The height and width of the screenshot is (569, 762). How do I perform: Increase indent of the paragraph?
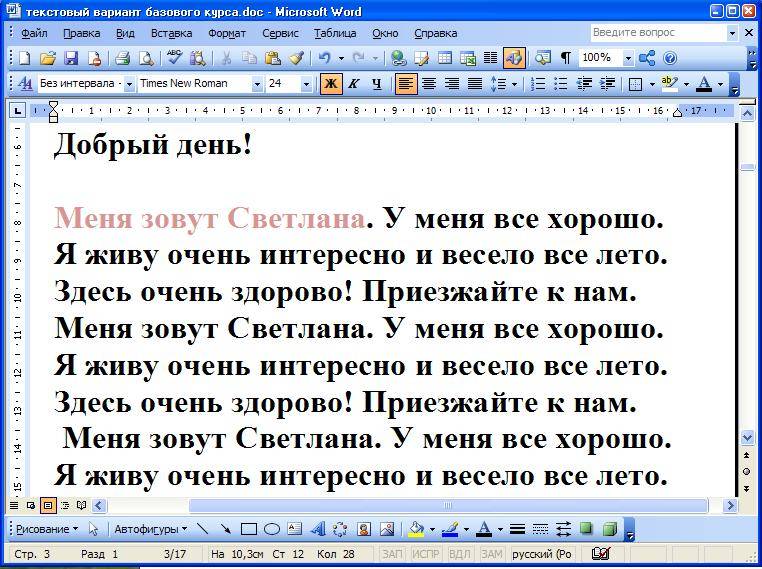pos(607,84)
